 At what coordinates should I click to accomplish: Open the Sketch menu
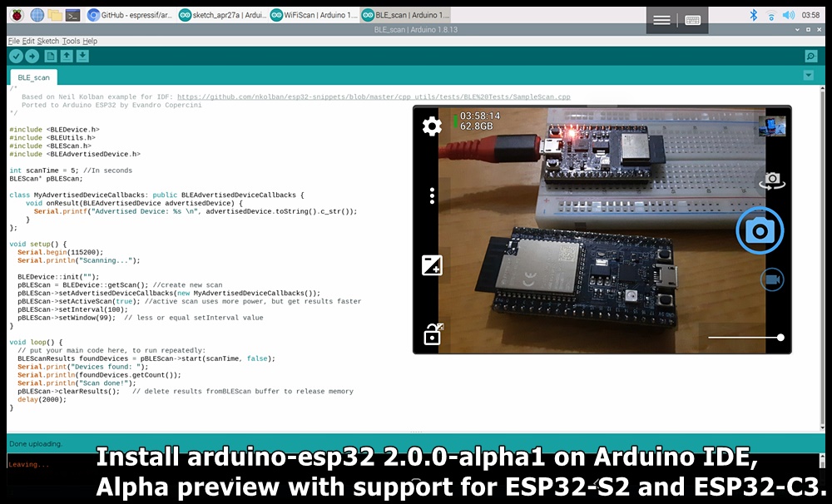click(x=47, y=41)
